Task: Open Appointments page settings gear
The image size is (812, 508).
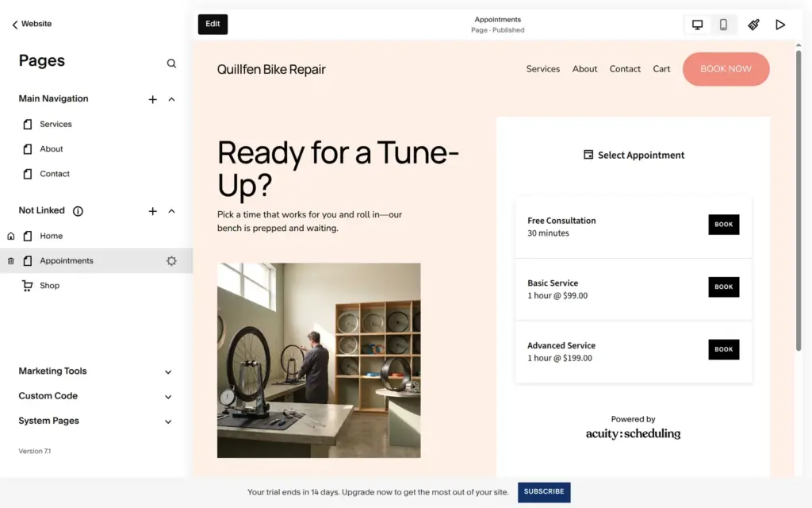Action: pos(171,260)
